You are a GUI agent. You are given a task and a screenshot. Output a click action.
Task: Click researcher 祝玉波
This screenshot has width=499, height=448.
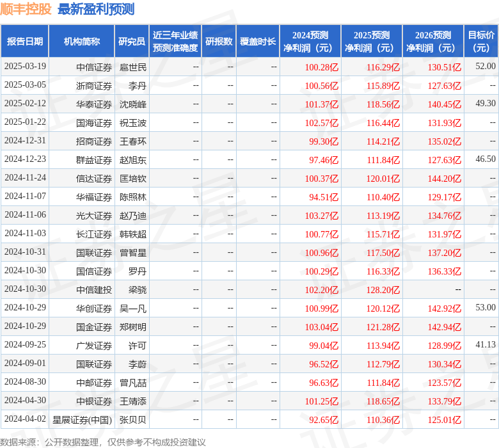[133, 123]
